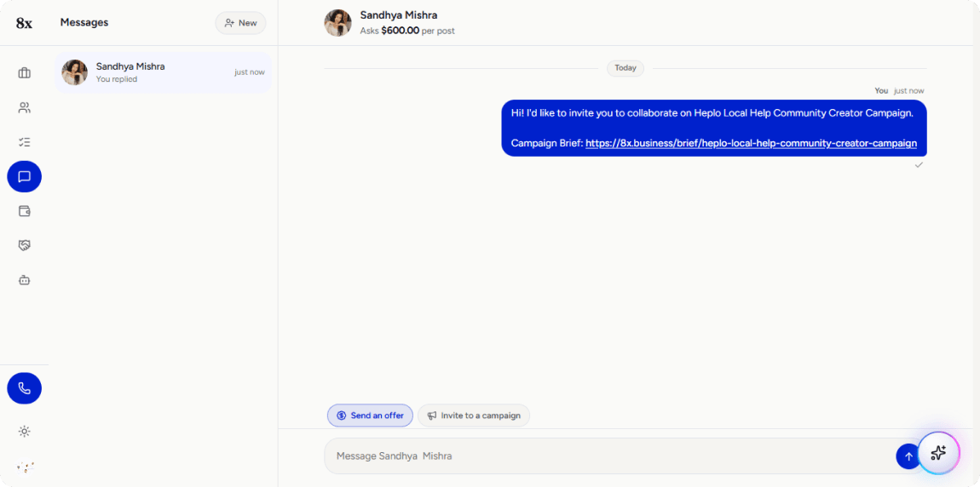Click Sandhya Mishra name in chat header
Screen dimensions: 980x487
(x=399, y=15)
